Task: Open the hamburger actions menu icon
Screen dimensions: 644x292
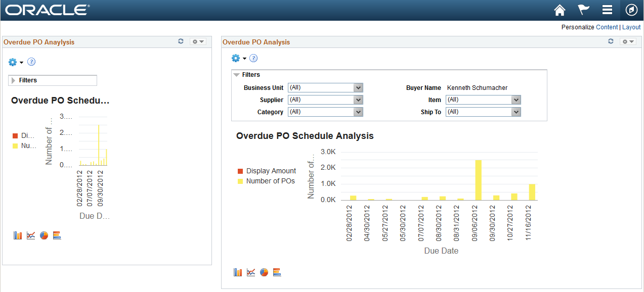Action: click(608, 10)
